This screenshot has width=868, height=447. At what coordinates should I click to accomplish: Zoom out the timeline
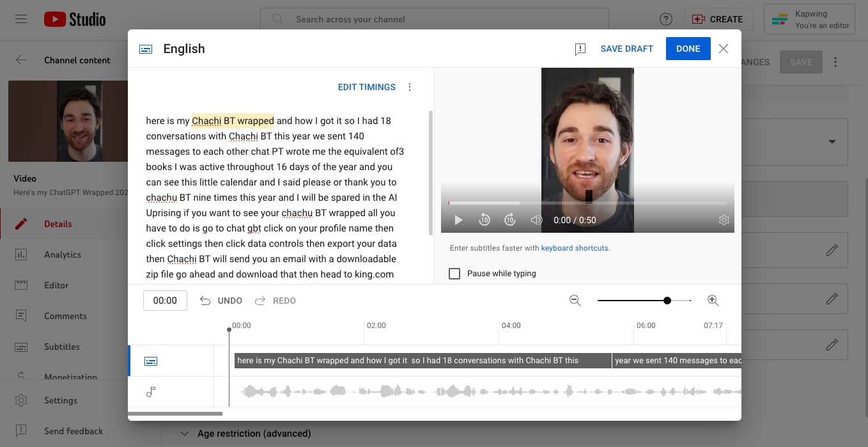tap(575, 301)
